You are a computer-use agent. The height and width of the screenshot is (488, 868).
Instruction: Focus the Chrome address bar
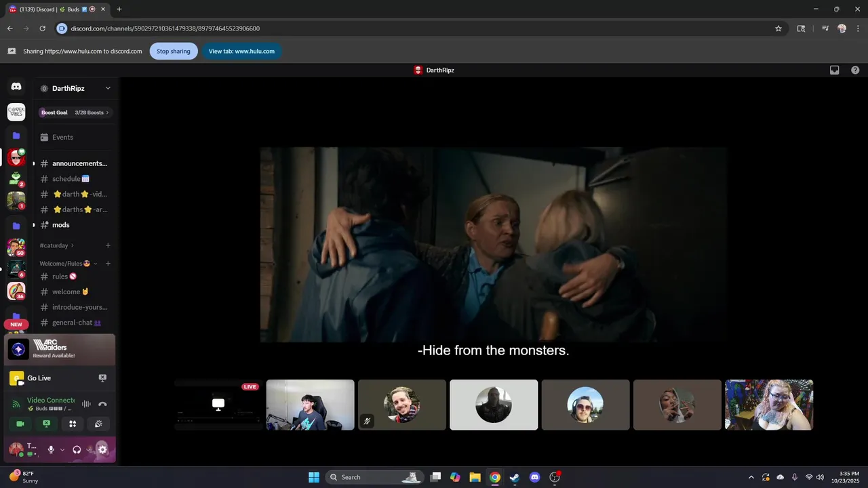[420, 28]
